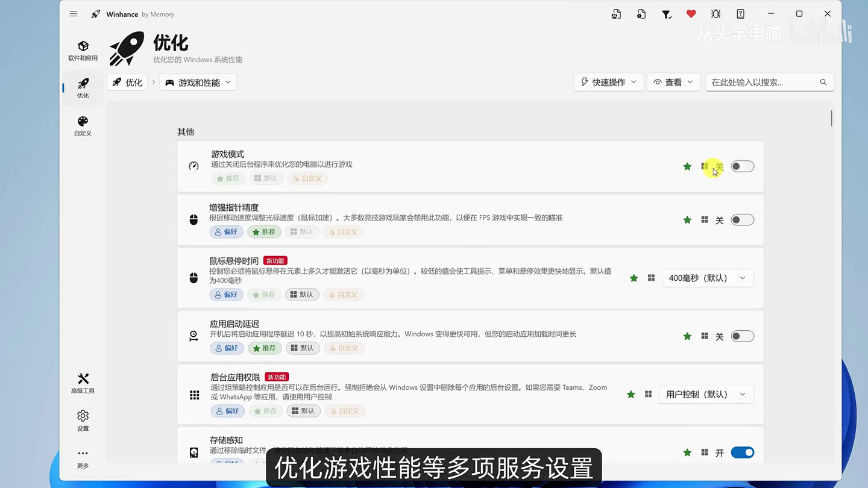Click the 新功能 badge beside 后台应用权限
Screen dimensions: 868x488
point(277,377)
